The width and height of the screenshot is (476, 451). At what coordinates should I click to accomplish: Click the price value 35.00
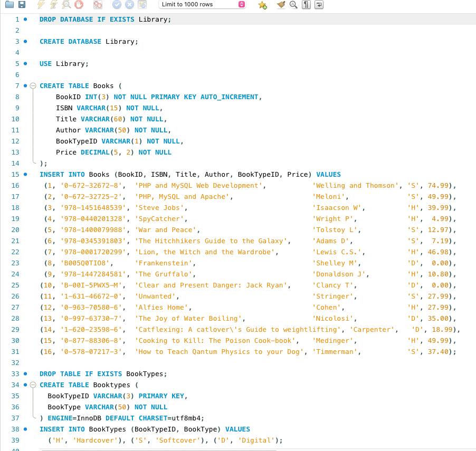pyautogui.click(x=438, y=319)
